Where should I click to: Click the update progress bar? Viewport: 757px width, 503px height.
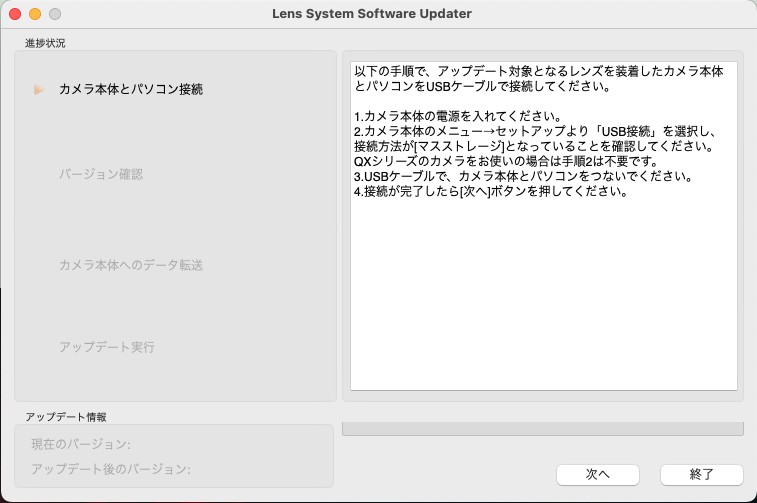543,429
